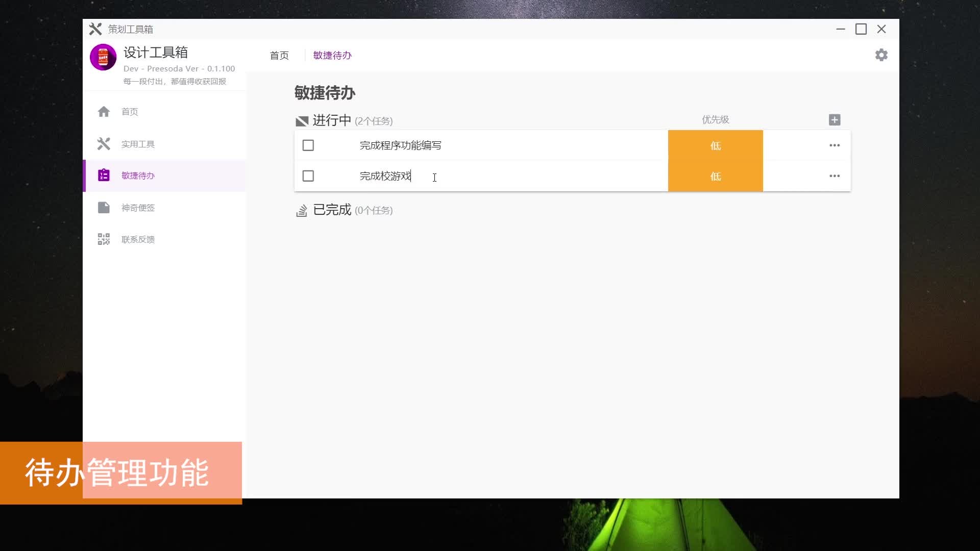
Task: Check the 完成校游戏 task checkbox
Action: coord(308,176)
